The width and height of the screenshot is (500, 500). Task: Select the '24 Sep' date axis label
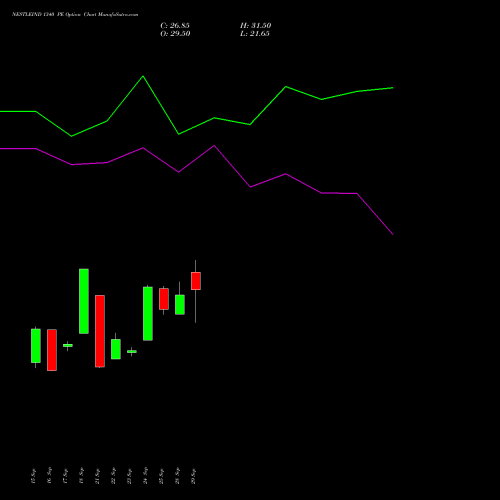click(145, 476)
